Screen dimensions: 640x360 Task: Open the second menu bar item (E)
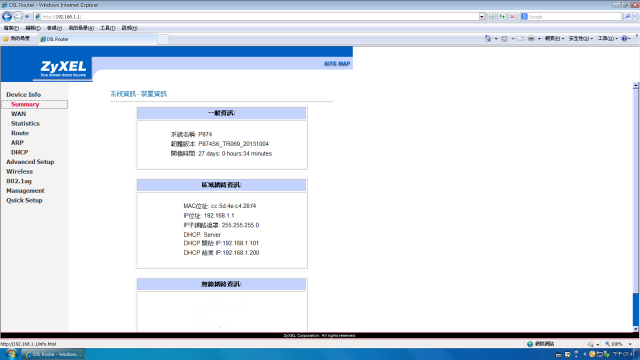point(33,28)
